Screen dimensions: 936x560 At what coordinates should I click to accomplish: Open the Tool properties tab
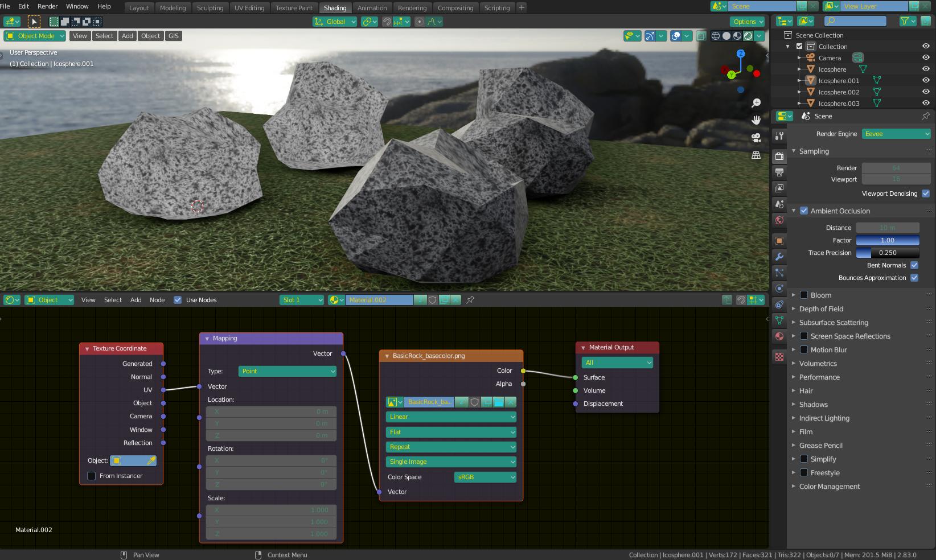(779, 135)
